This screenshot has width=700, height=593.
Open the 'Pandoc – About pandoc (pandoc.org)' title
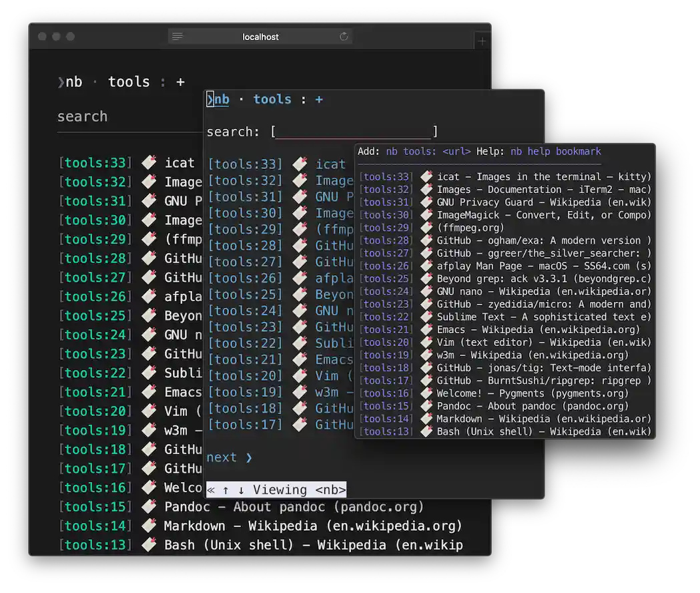294,507
